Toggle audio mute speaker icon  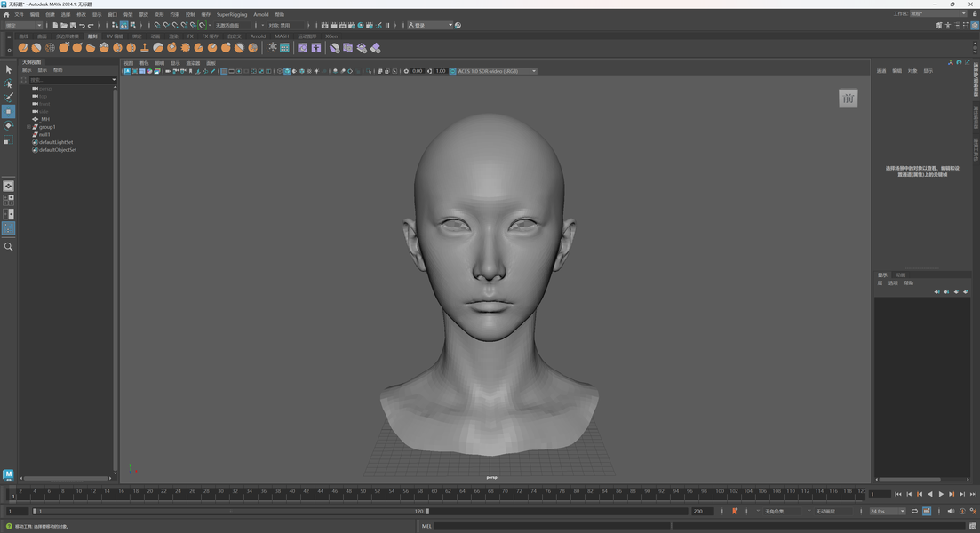(x=951, y=511)
